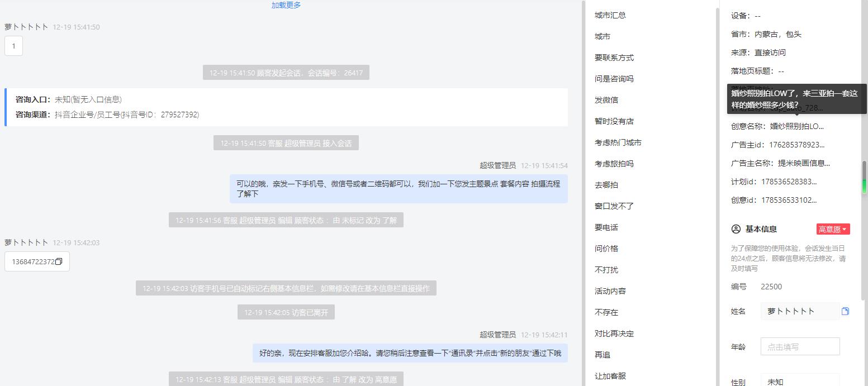Choose the 考虑热门城市 reply
The width and height of the screenshot is (868, 386).
coord(618,142)
